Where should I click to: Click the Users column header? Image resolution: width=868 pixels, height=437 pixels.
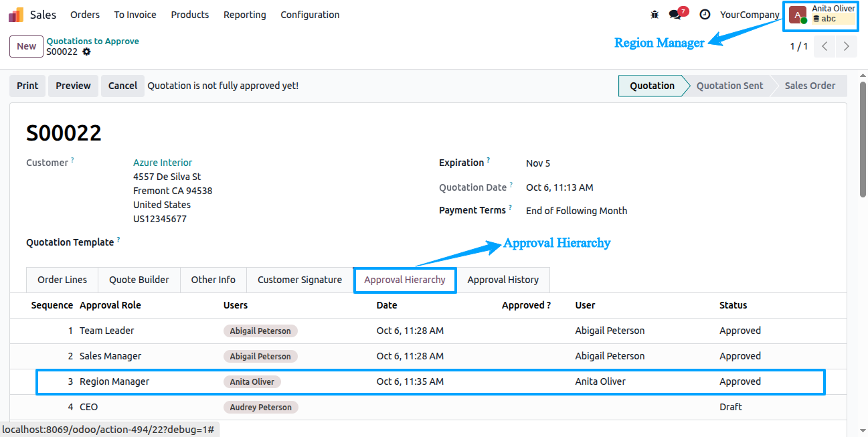(236, 305)
